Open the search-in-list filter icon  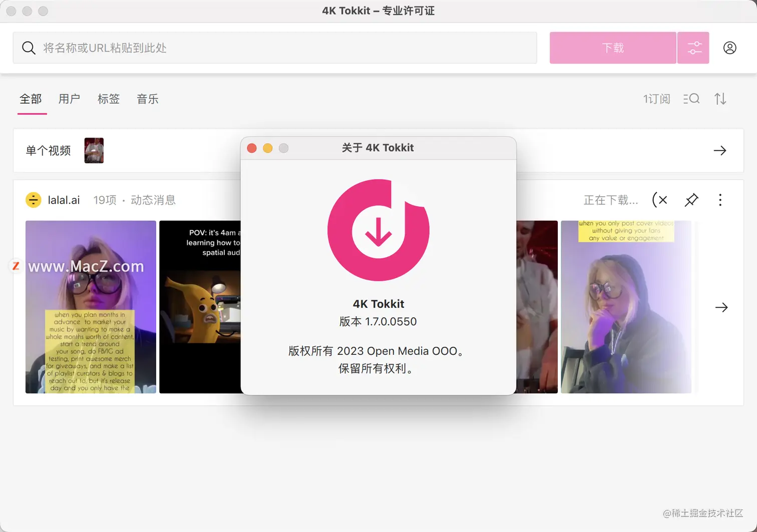691,99
